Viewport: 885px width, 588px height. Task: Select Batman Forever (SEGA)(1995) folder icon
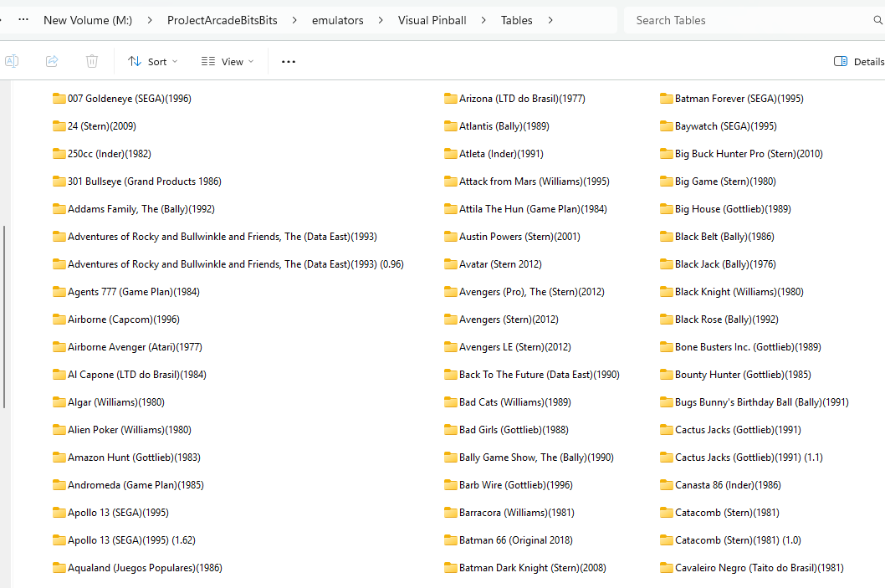point(666,98)
